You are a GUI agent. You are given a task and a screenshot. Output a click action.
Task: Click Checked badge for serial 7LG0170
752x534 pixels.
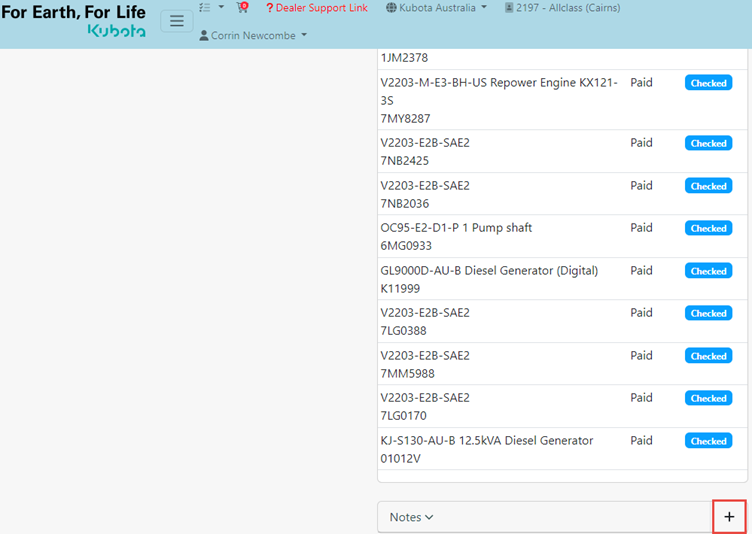(708, 398)
